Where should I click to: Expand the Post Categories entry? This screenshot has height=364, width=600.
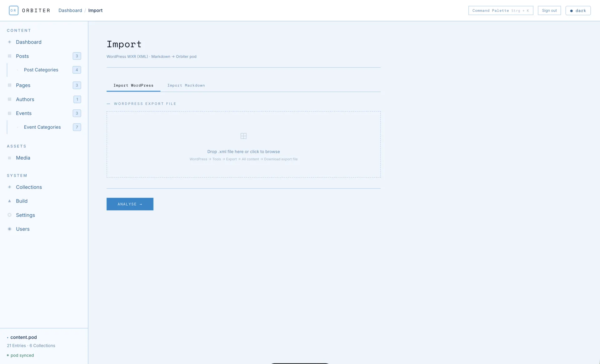tap(41, 70)
